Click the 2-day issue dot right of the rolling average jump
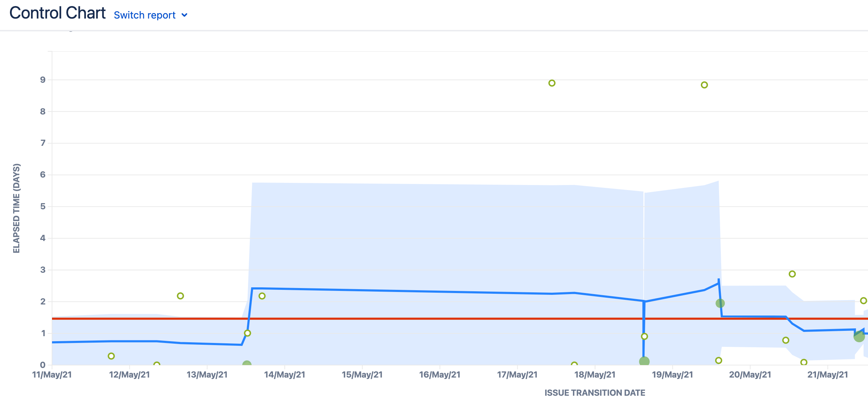This screenshot has width=868, height=400. tap(262, 296)
